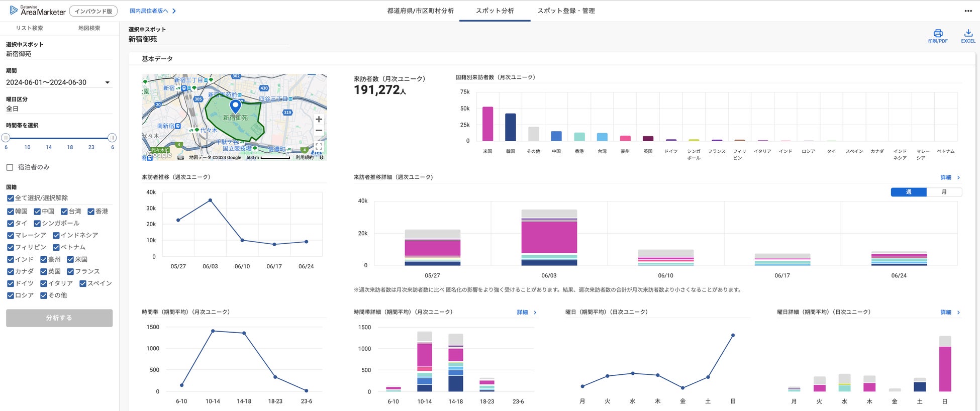Open the three-dot more options menu

pyautogui.click(x=968, y=11)
